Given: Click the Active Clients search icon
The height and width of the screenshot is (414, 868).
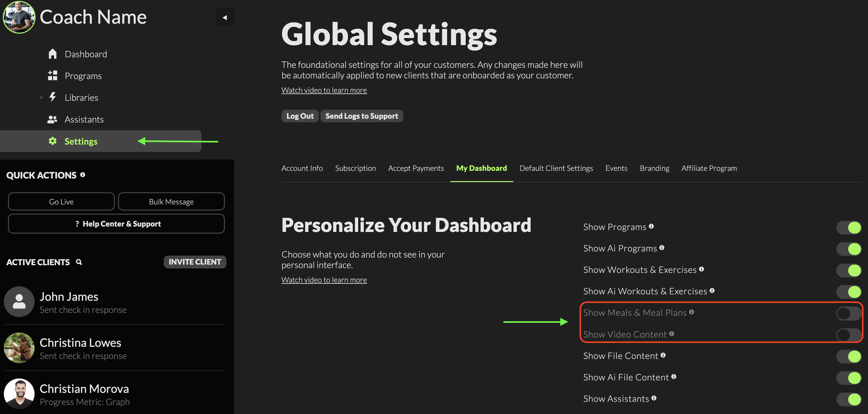Looking at the screenshot, I should 79,262.
